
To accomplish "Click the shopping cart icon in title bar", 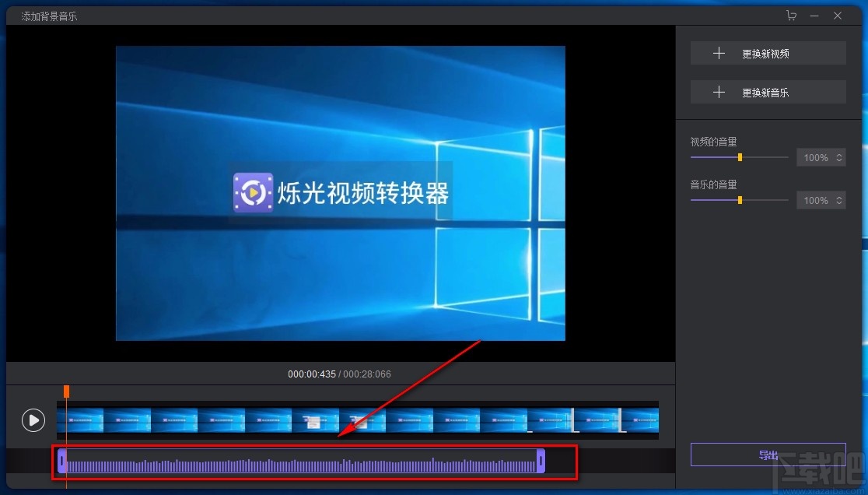I will click(791, 16).
